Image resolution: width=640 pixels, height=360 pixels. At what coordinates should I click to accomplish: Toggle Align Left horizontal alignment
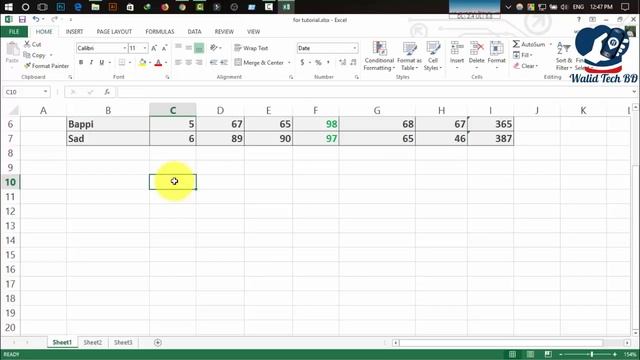pyautogui.click(x=178, y=62)
